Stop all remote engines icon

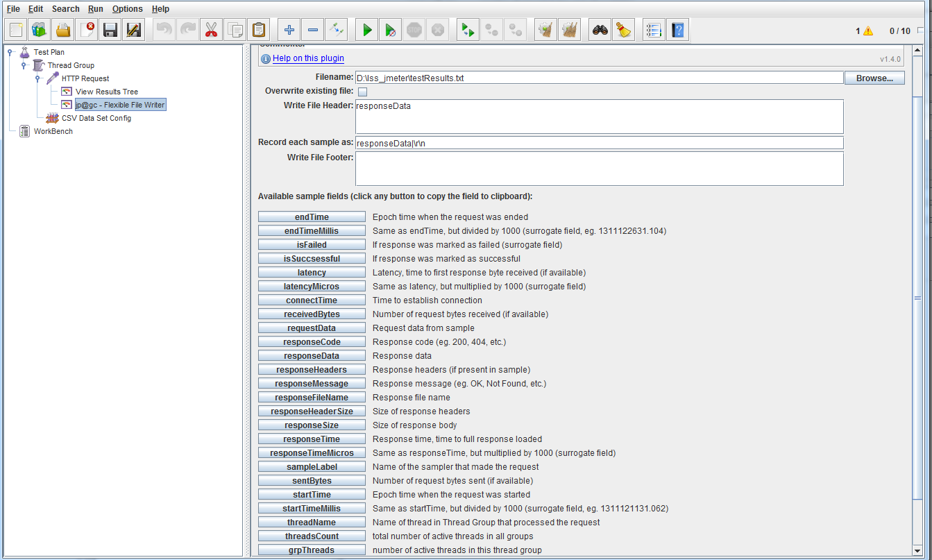pos(492,30)
